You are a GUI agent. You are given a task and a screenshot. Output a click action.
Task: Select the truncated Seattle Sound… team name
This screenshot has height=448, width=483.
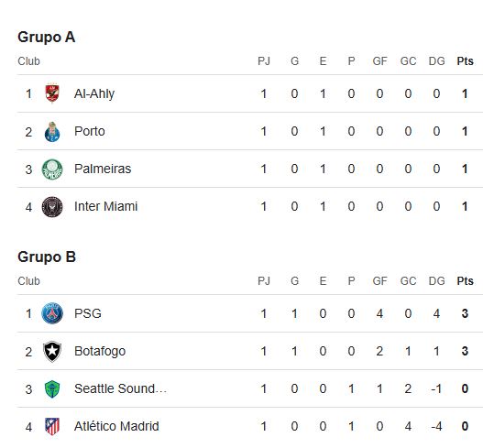[120, 388]
